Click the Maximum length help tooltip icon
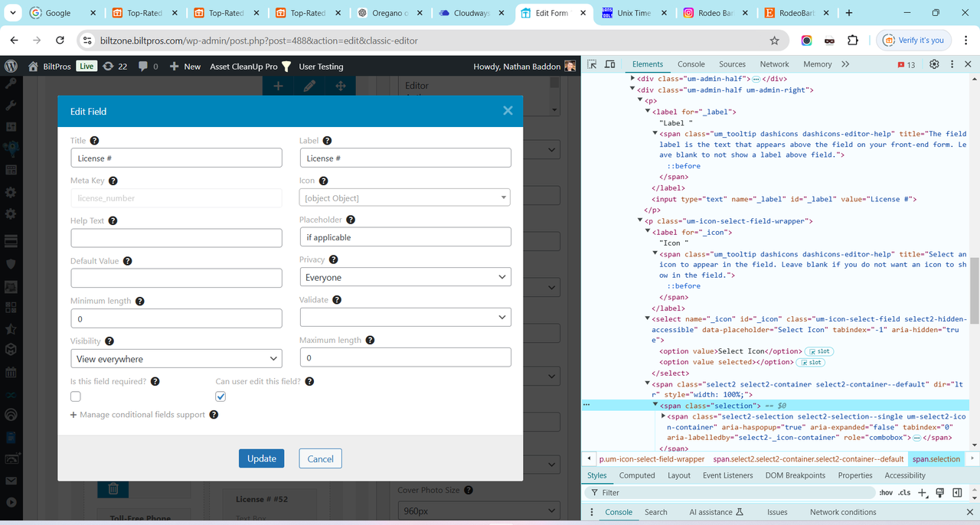This screenshot has width=980, height=525. tap(370, 341)
